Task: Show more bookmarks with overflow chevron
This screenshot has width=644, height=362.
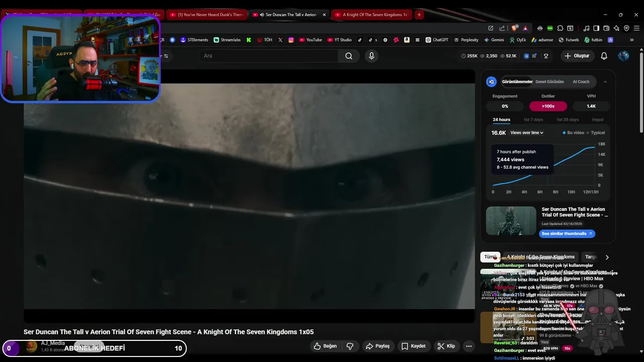Action: [632, 40]
